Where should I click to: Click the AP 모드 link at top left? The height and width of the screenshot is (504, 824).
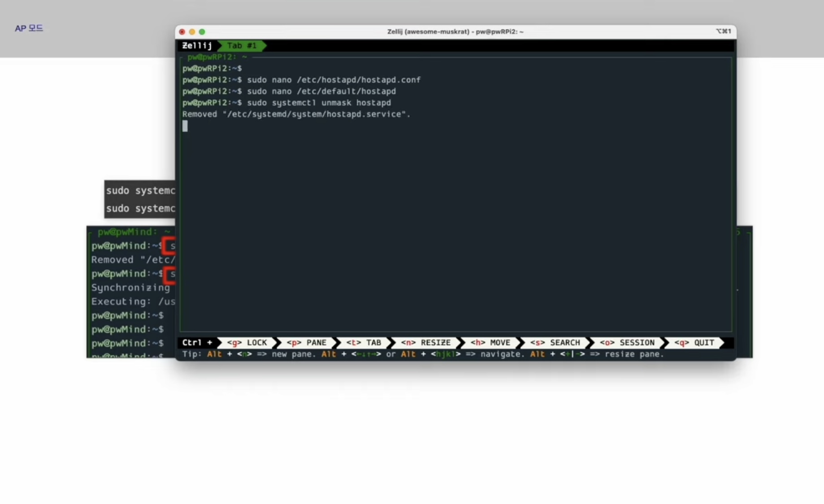point(29,28)
